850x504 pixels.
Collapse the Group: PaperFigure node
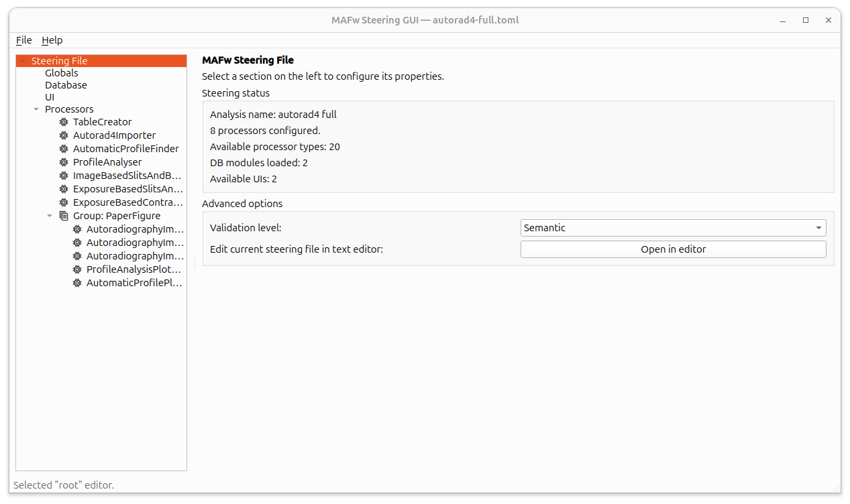[x=50, y=215]
